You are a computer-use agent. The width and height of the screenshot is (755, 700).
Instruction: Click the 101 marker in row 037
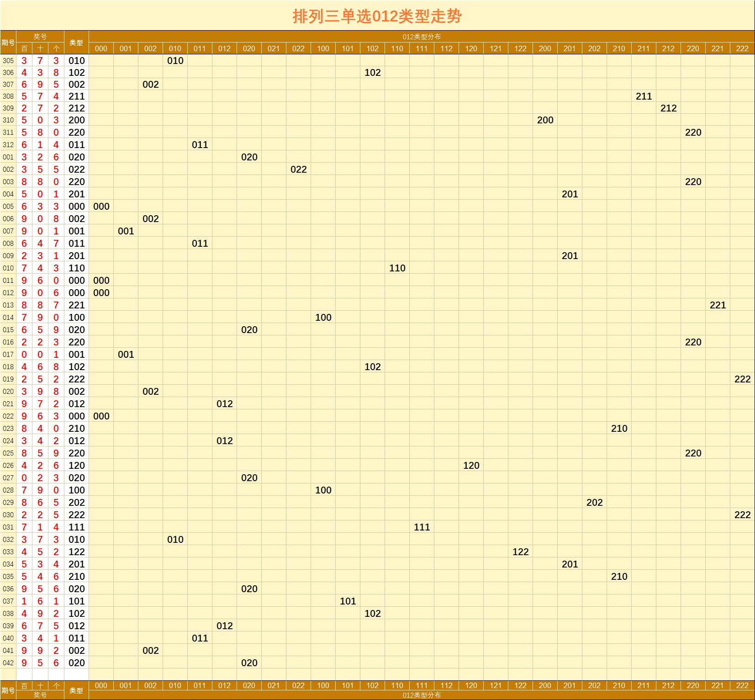pos(348,601)
